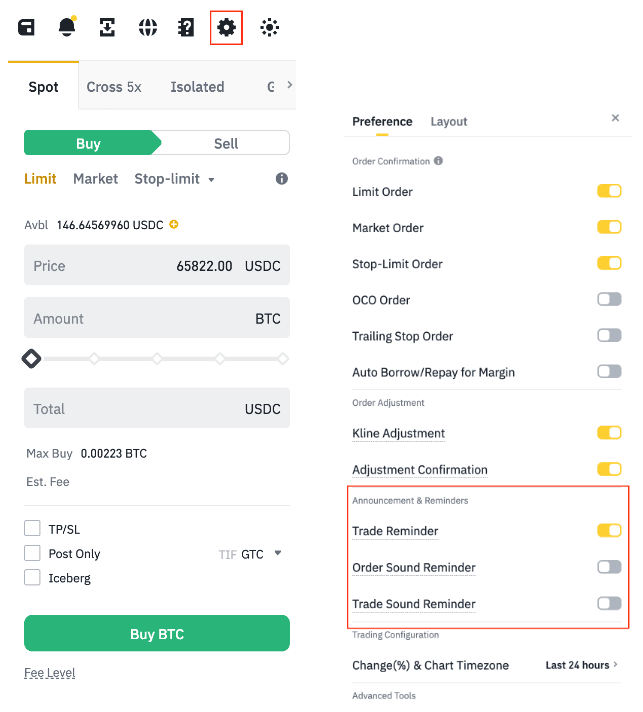Expand the Stop-limit order type dropdown
643x712 pixels.
[175, 179]
